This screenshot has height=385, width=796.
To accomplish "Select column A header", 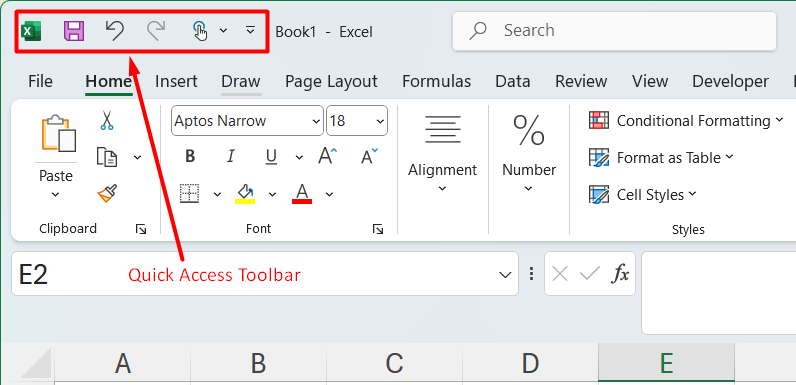I will pyautogui.click(x=123, y=364).
